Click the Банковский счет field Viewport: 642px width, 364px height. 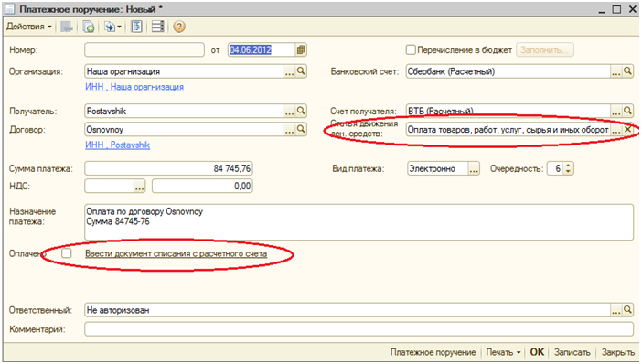[508, 71]
